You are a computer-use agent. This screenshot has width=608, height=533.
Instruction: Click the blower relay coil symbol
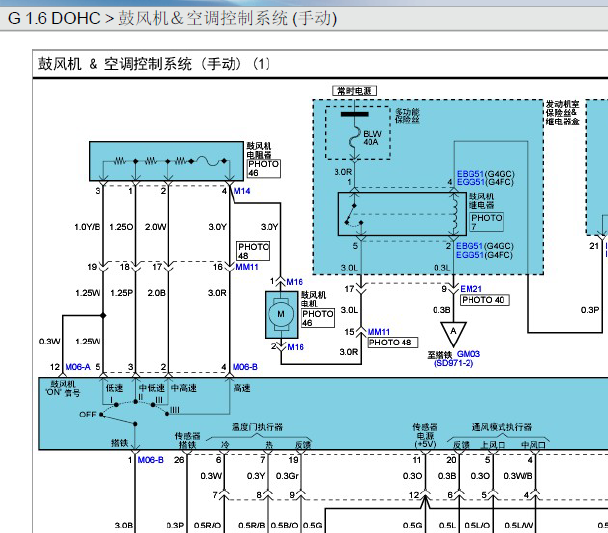click(x=454, y=214)
